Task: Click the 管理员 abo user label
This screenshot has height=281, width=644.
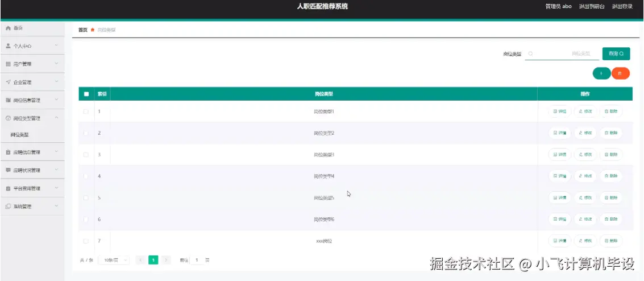Action: pyautogui.click(x=558, y=7)
